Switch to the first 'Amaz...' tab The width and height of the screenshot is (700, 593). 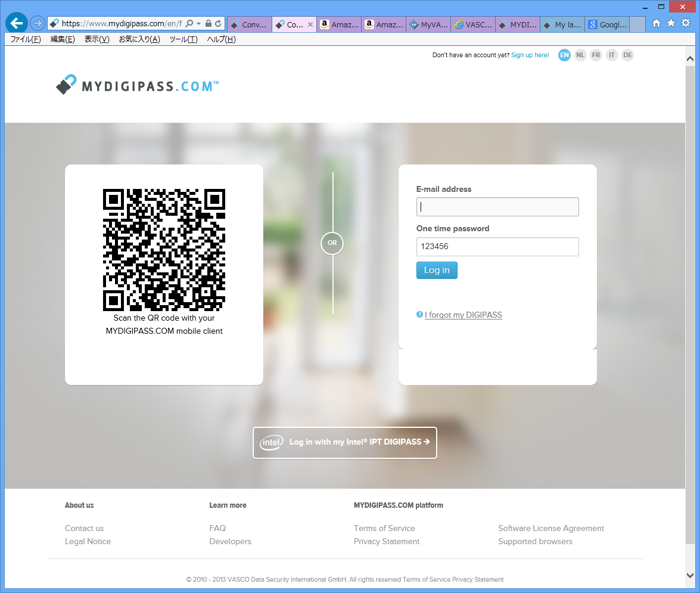[340, 24]
